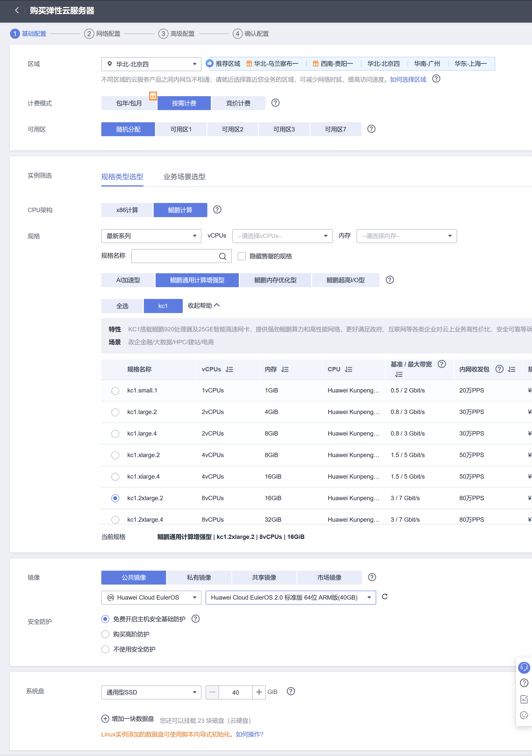Open the 区域 region dropdown
This screenshot has height=756, width=532.
coord(151,64)
